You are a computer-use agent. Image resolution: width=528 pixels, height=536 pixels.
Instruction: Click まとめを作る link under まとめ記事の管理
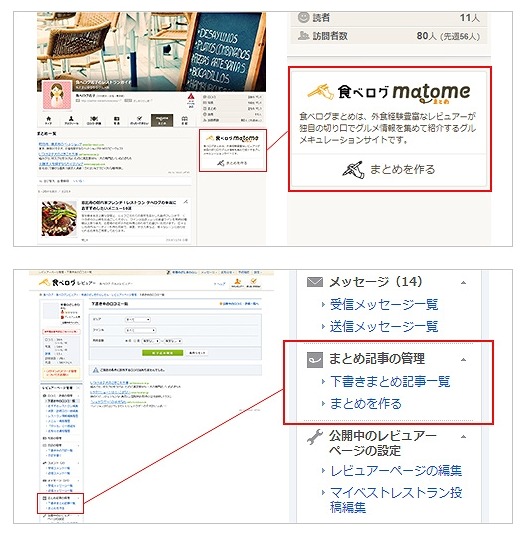click(x=365, y=404)
